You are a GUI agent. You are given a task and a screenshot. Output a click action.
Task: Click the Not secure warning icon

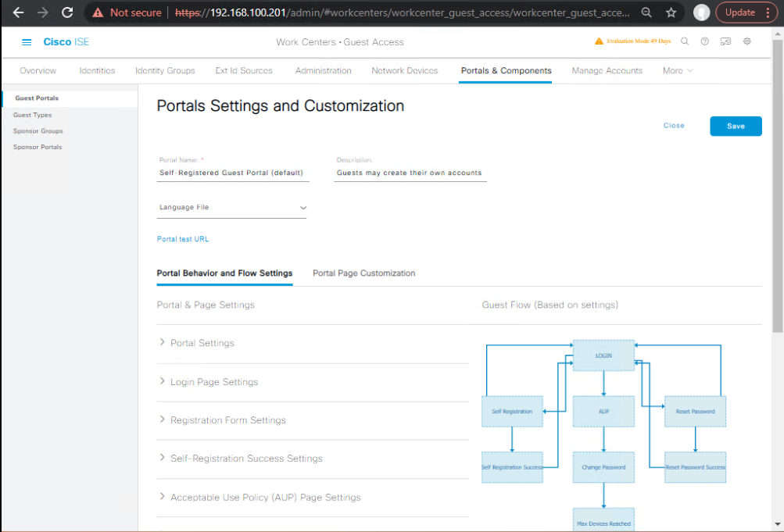pos(98,12)
